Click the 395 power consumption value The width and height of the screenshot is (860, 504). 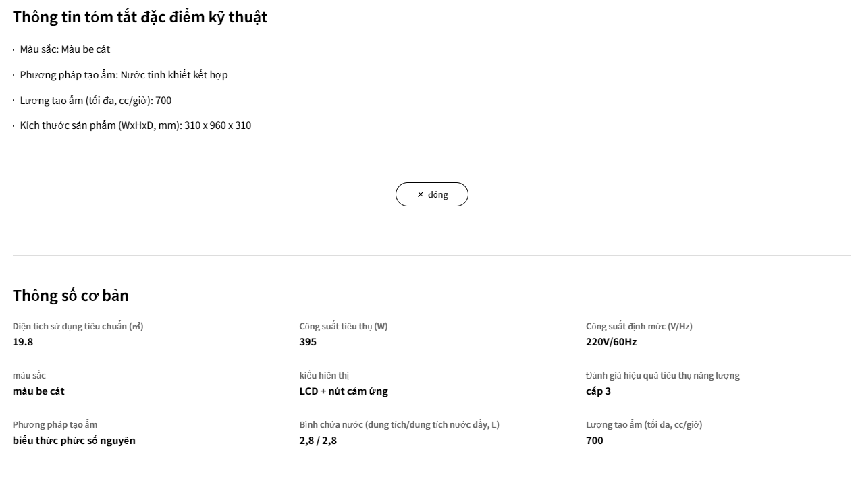click(x=308, y=342)
